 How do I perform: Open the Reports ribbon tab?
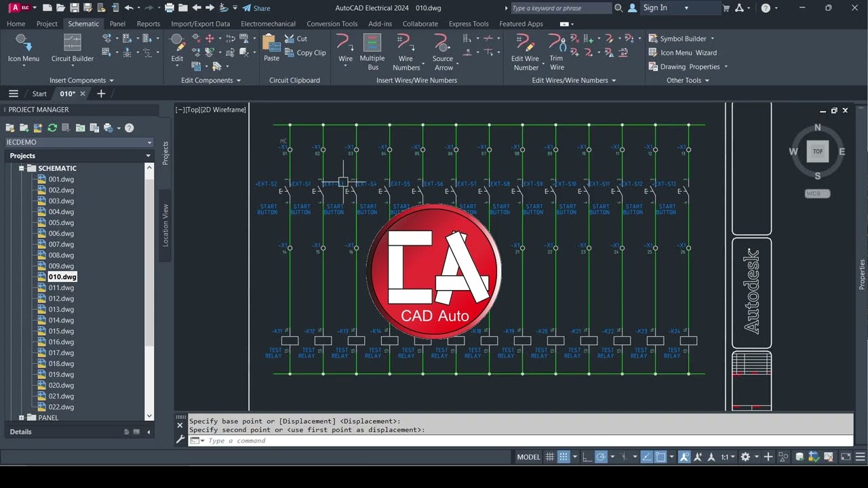(x=149, y=24)
